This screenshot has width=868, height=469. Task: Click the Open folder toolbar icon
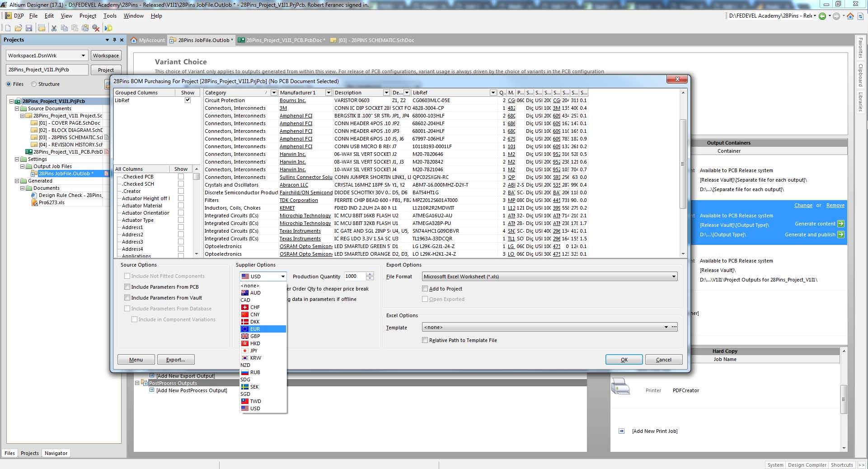point(18,28)
